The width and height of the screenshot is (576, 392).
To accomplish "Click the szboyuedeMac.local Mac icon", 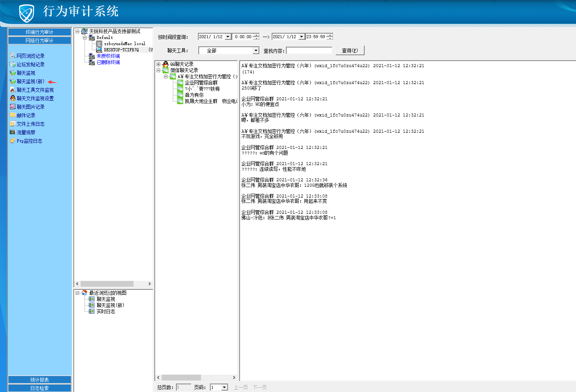I will pos(99,44).
